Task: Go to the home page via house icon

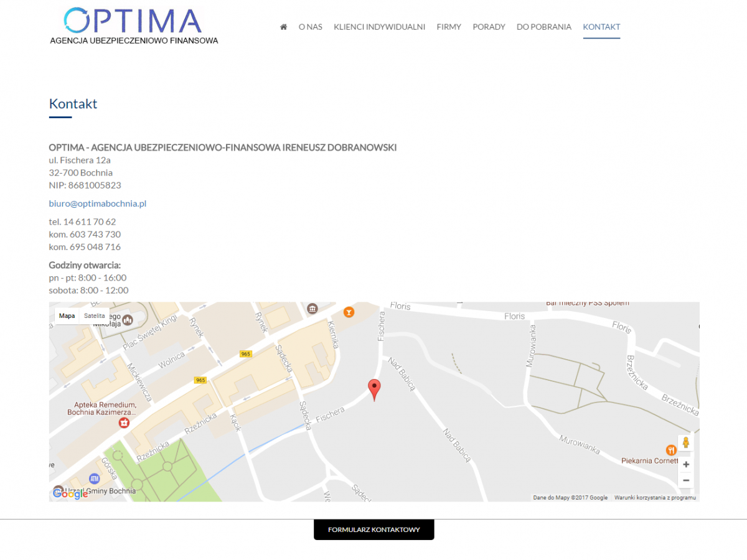Action: pos(284,27)
